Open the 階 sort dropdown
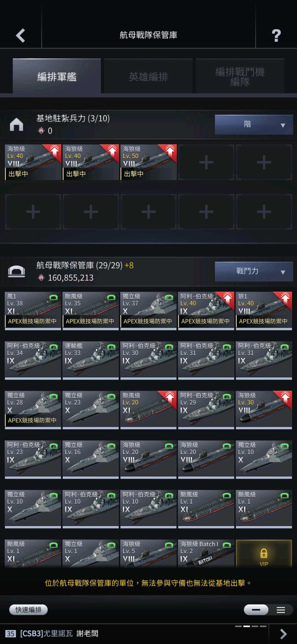 (x=254, y=124)
